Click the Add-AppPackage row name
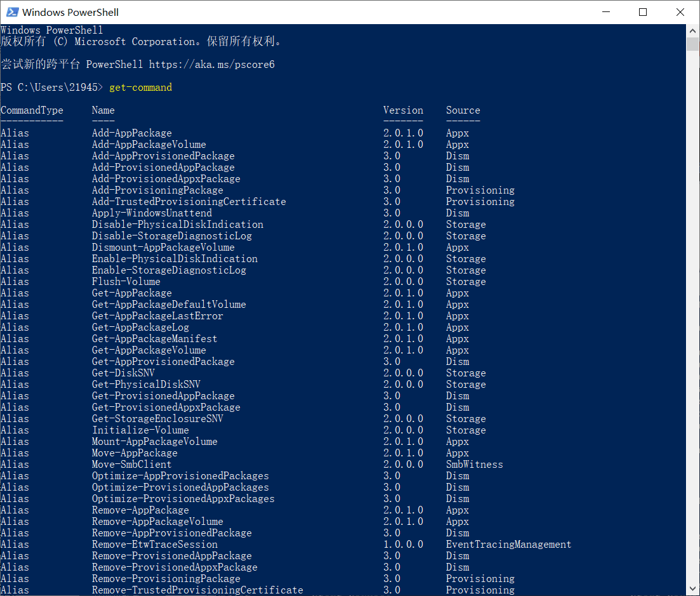The height and width of the screenshot is (596, 700). pyautogui.click(x=132, y=133)
